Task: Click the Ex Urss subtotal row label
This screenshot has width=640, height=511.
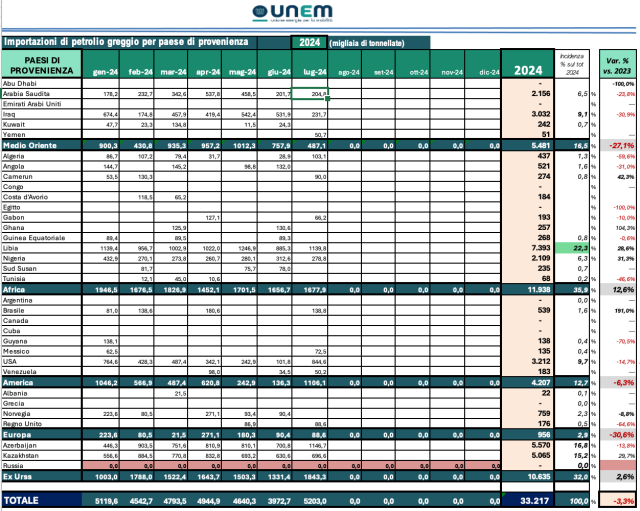Action: point(21,476)
